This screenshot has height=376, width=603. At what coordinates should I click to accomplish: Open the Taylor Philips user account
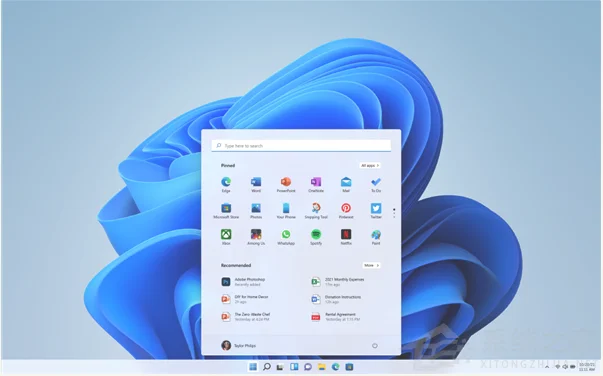[x=238, y=345]
